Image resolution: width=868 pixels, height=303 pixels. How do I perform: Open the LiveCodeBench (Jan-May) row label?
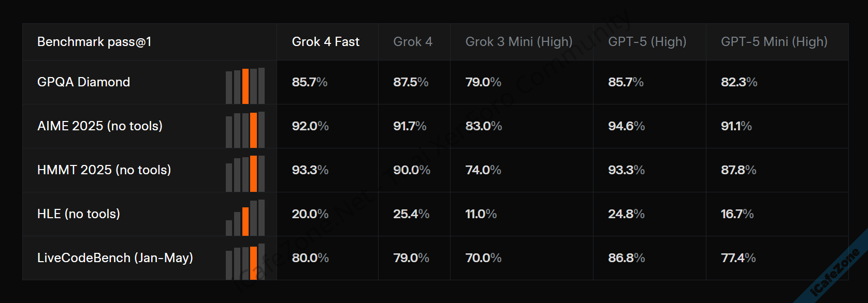point(115,258)
